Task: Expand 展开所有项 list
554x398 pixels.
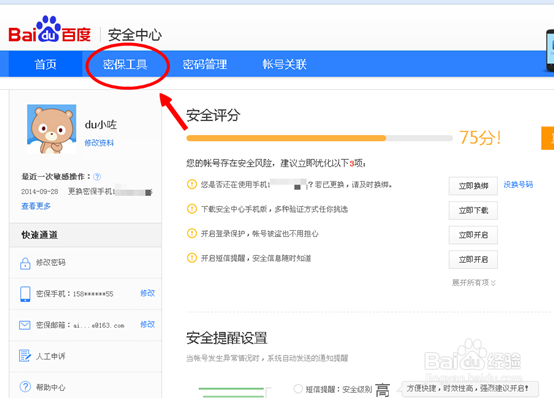Action: [x=474, y=283]
